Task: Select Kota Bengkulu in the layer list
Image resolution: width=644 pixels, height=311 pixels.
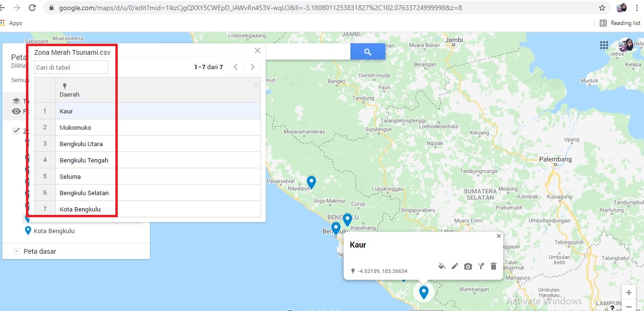Action: coord(53,231)
